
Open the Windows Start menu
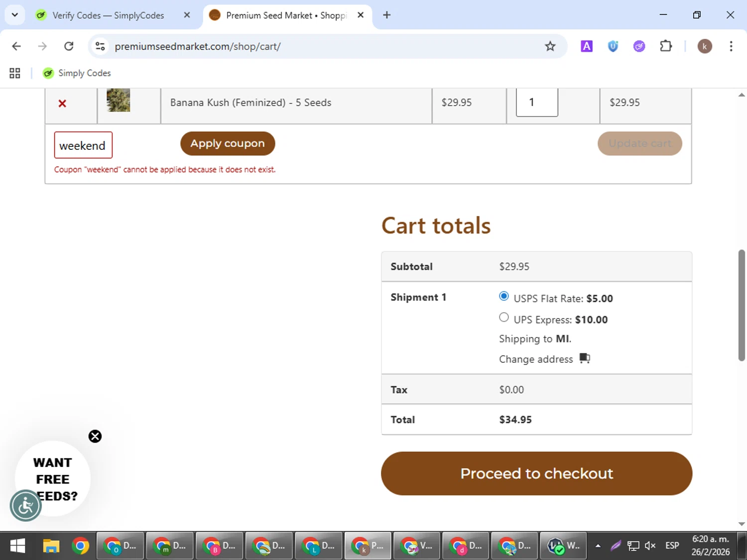[x=17, y=546]
